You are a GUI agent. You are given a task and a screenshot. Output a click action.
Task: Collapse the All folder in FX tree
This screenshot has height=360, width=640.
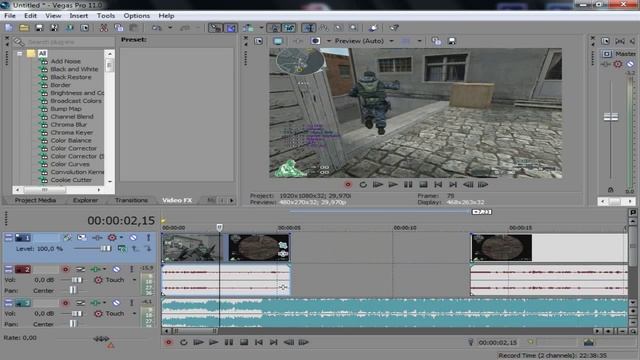coord(20,53)
